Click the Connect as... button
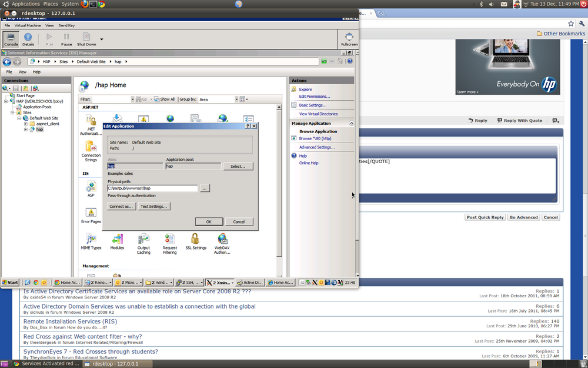This screenshot has width=588, height=368. point(121,206)
